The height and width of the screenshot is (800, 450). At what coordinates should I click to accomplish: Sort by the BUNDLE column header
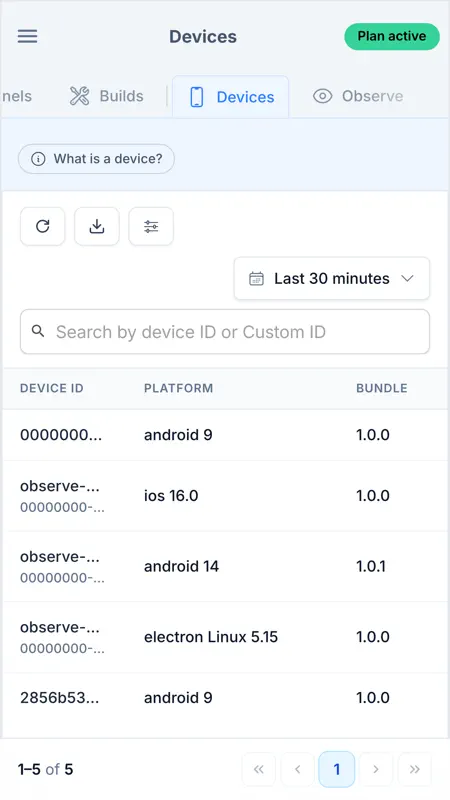(382, 388)
